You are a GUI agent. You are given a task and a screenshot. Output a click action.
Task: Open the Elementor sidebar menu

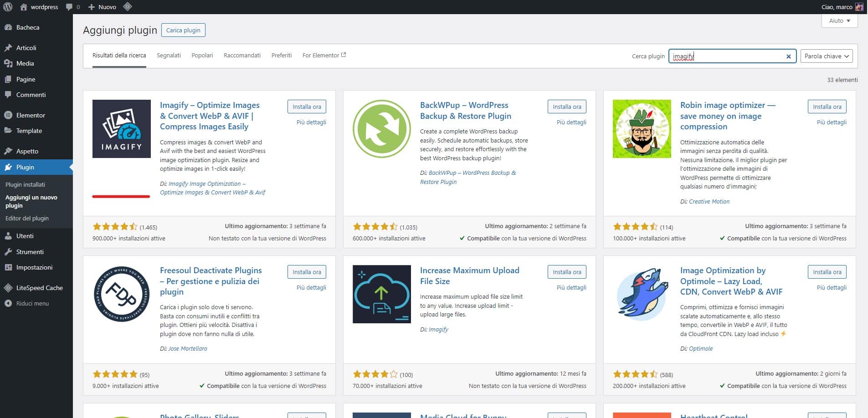[36, 115]
